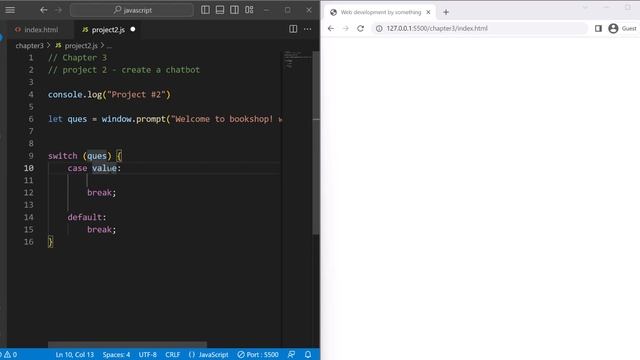The width and height of the screenshot is (640, 360).
Task: Change the UTF-8 file encoding
Action: pyautogui.click(x=147, y=355)
